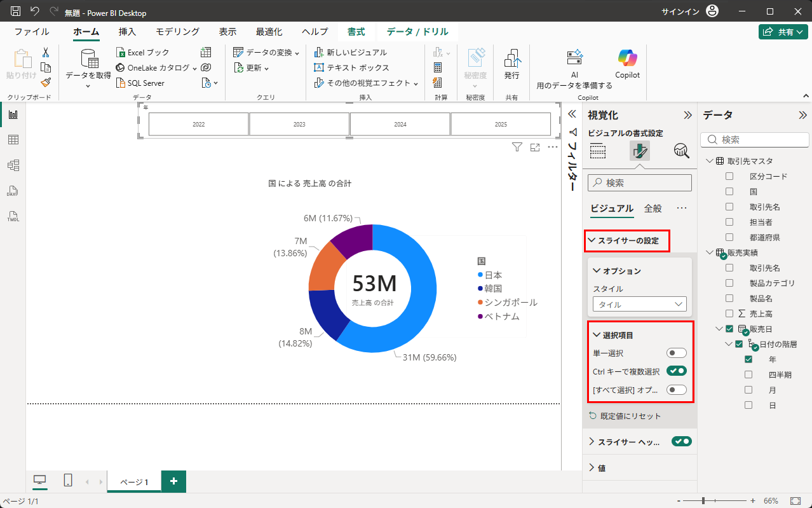Click the mobile layout icon at bottom
Viewport: 812px width, 508px height.
68,481
